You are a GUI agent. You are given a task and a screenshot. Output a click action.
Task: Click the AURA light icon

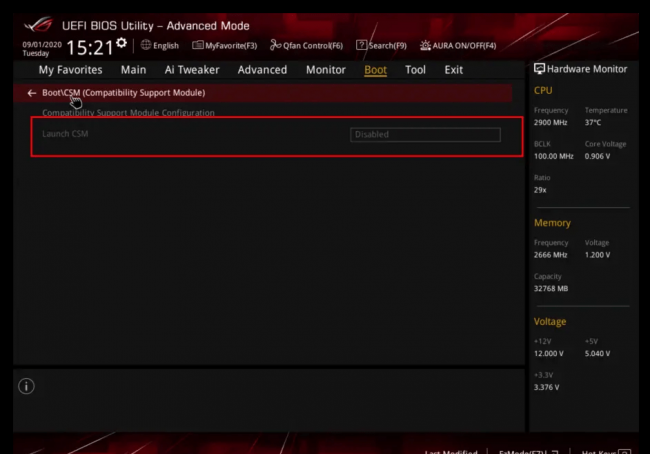[x=425, y=45]
